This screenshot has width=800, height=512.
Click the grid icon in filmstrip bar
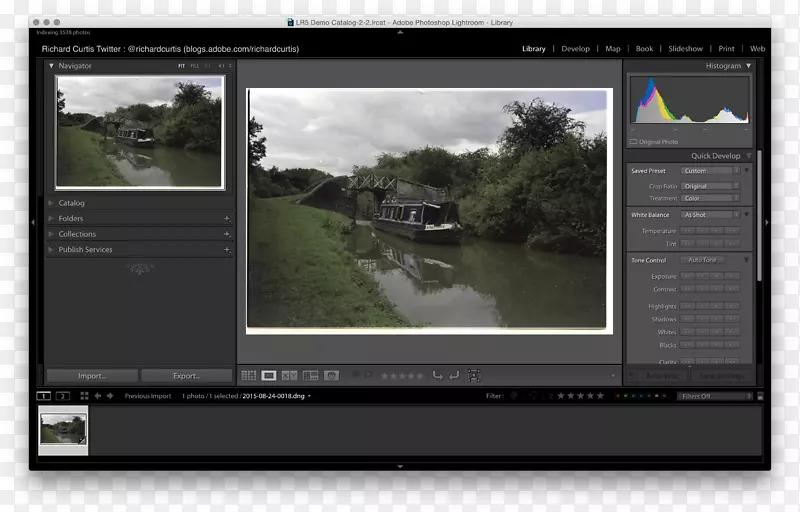84,396
